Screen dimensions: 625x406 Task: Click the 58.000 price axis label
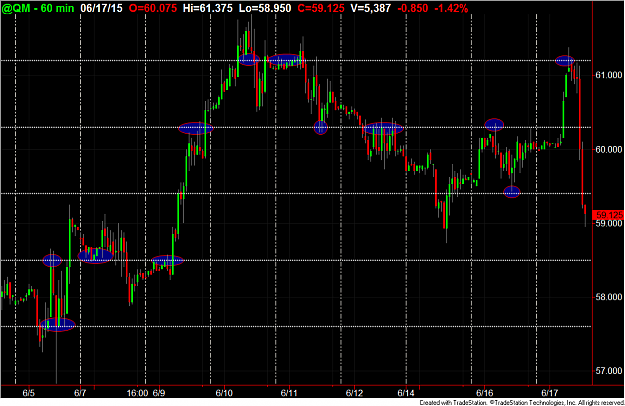tap(609, 297)
